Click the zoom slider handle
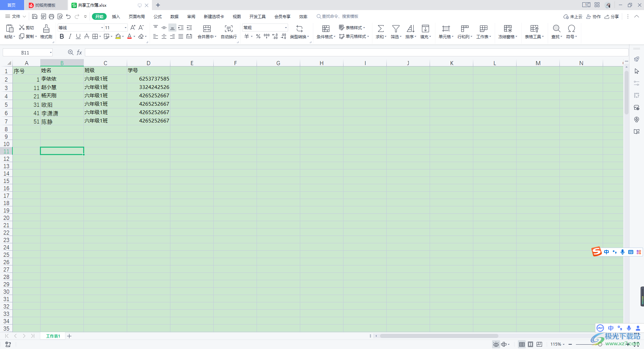Image resolution: width=644 pixels, height=349 pixels. pyautogui.click(x=600, y=344)
